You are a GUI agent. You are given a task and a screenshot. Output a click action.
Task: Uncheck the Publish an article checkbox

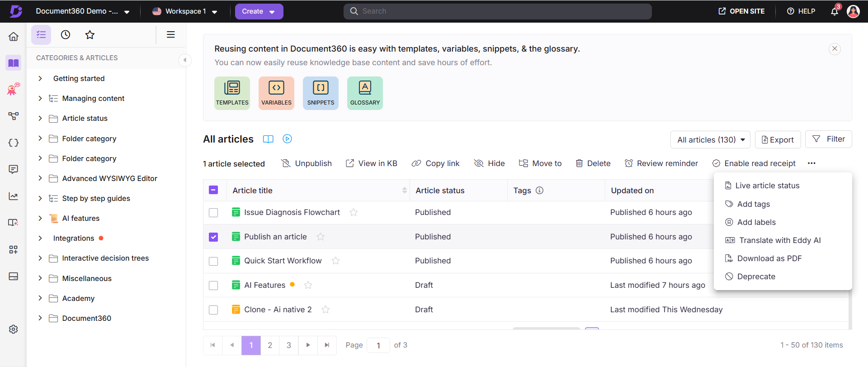213,237
